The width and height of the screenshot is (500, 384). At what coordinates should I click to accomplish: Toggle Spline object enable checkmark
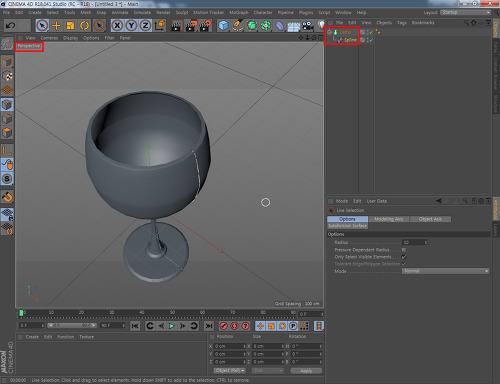pyautogui.click(x=371, y=40)
